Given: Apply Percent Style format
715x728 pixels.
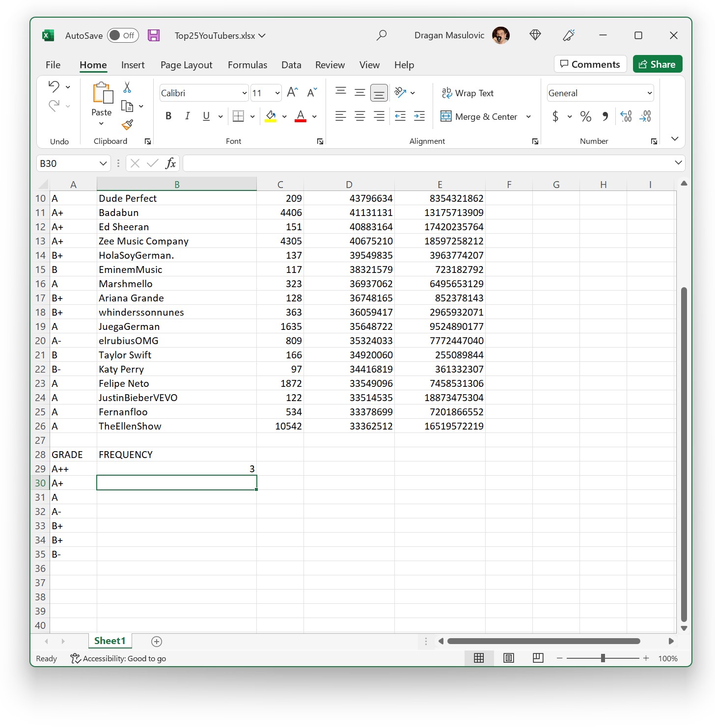Looking at the screenshot, I should 586,116.
